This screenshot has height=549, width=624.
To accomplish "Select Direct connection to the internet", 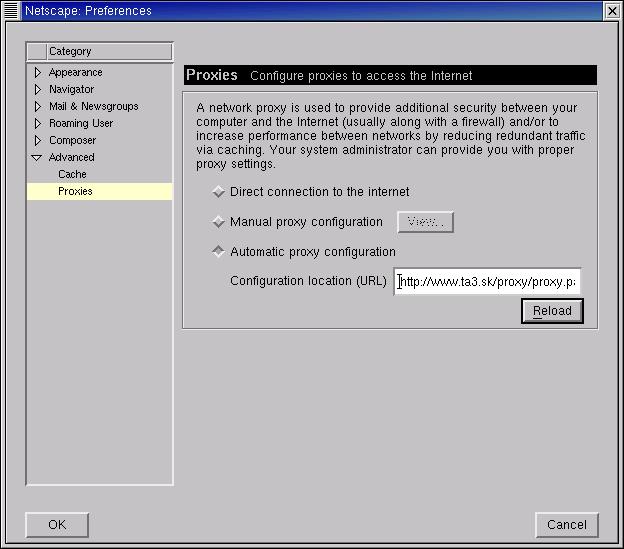I will (x=218, y=192).
